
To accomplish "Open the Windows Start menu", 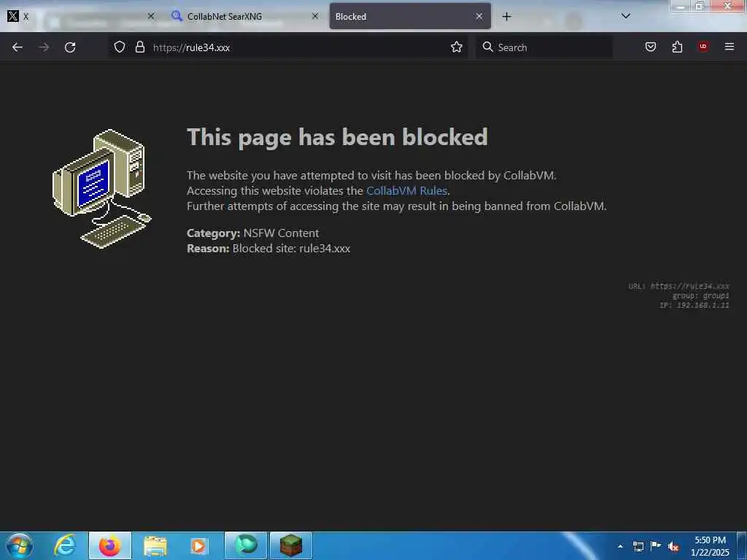I will pos(20,545).
